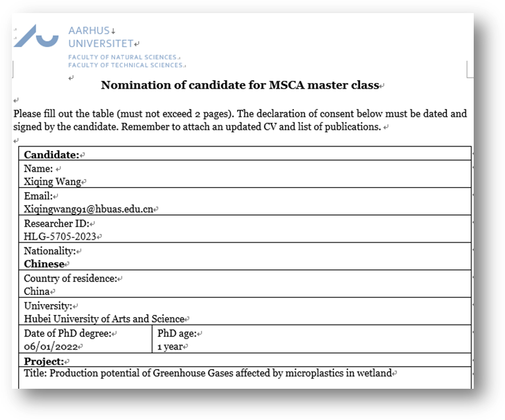The width and height of the screenshot is (505, 420).
Task: Click the Nationality field label
Action: pyautogui.click(x=49, y=251)
